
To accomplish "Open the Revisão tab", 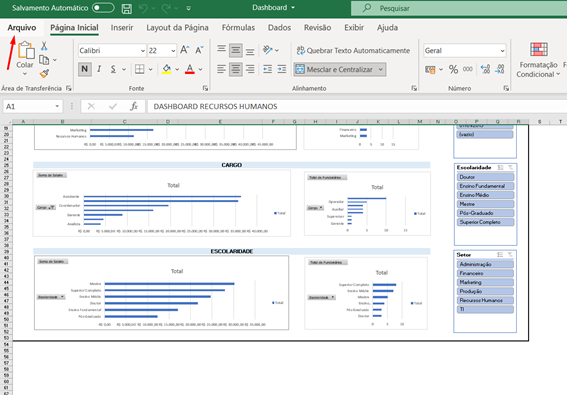I will pyautogui.click(x=317, y=28).
